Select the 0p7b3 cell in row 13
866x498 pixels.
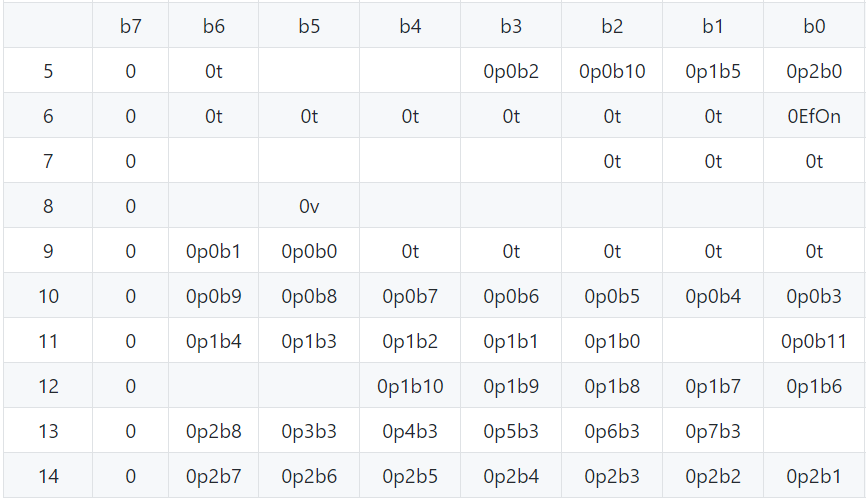(x=713, y=432)
